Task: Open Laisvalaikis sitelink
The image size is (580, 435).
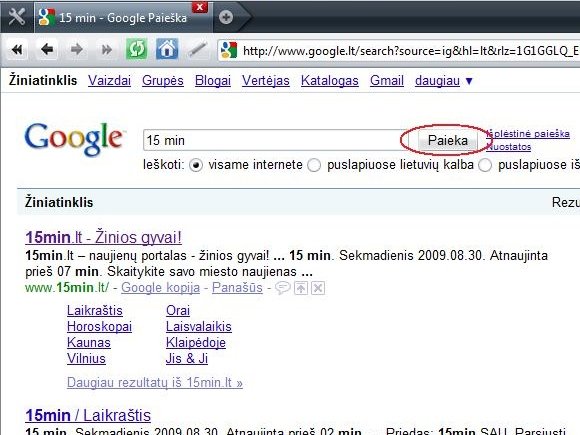Action: point(199,327)
